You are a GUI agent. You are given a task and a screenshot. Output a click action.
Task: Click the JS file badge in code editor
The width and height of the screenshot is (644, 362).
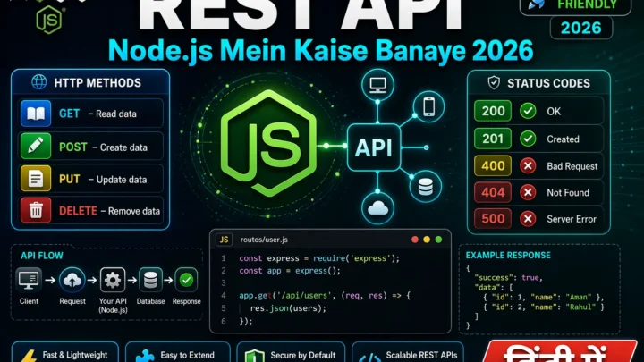224,240
